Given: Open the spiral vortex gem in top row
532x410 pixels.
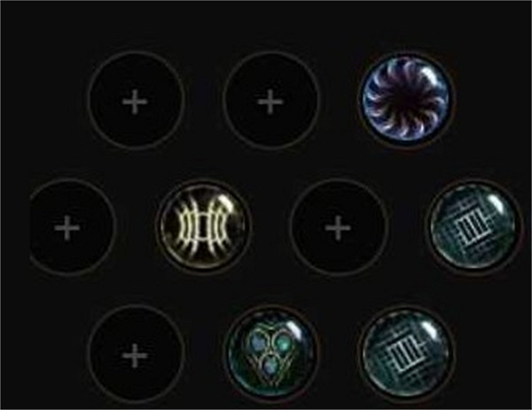Looking at the screenshot, I should [x=406, y=99].
